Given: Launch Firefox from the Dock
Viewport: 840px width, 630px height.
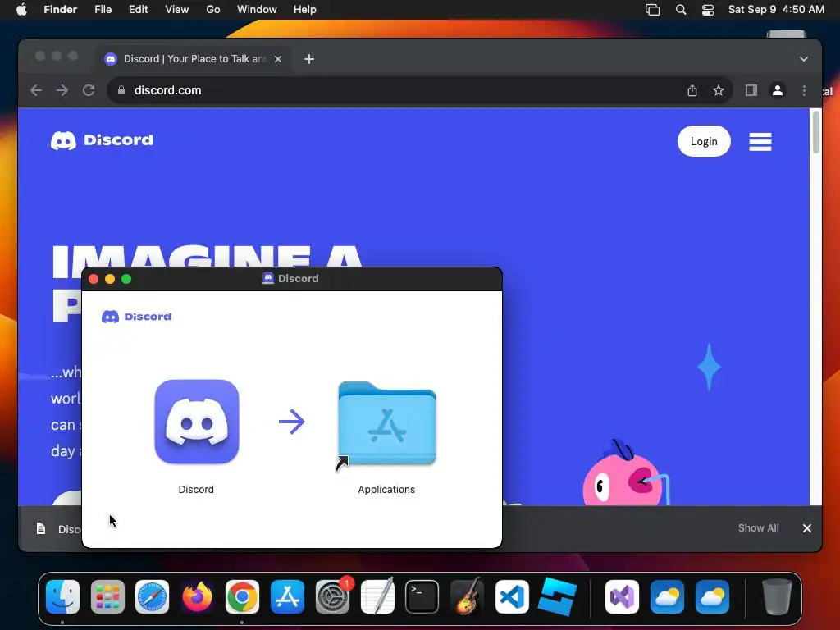Looking at the screenshot, I should pyautogui.click(x=197, y=596).
